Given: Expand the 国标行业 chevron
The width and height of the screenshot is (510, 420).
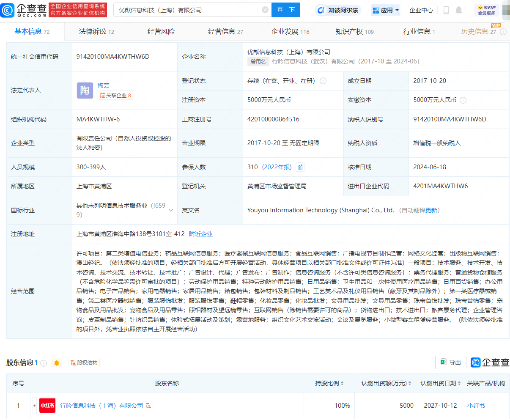Looking at the screenshot, I should (x=171, y=210).
